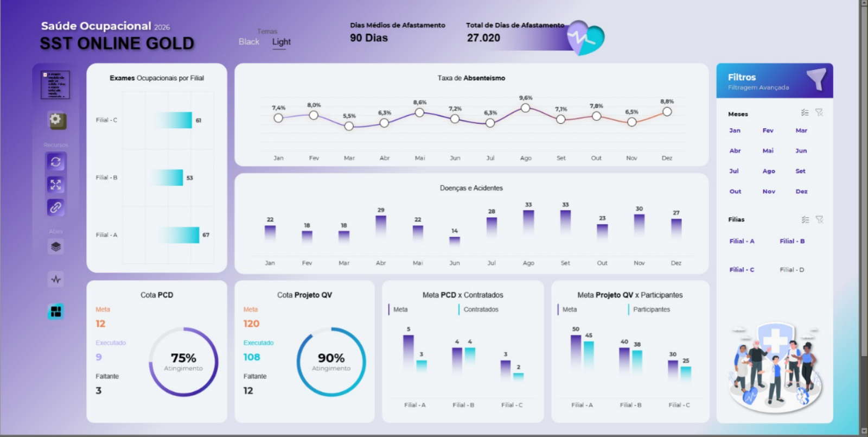Image resolution: width=868 pixels, height=437 pixels.
Task: Clear the Meses filter with funnel icon
Action: [819, 112]
